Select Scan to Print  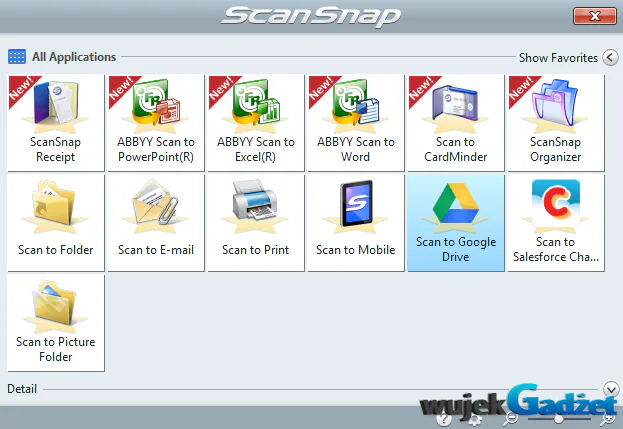click(x=256, y=223)
